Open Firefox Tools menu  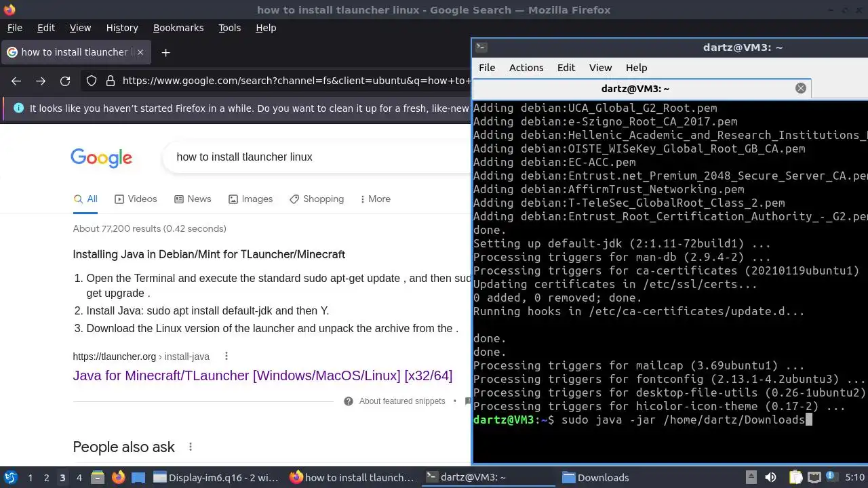click(x=230, y=28)
